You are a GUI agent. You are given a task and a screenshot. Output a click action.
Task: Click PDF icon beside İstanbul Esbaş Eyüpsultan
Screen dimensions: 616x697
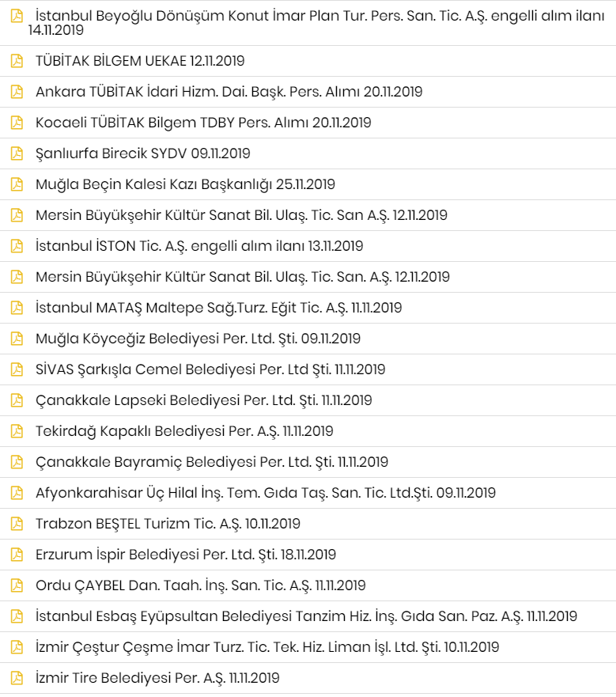tap(17, 616)
